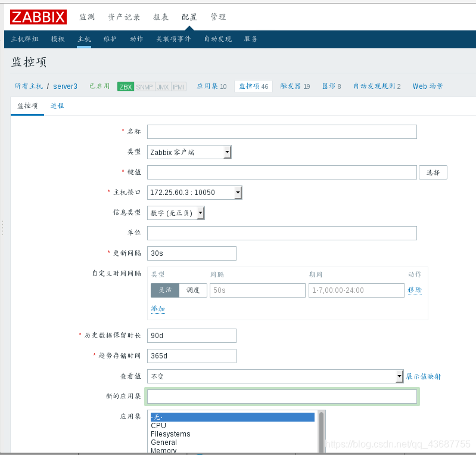Click 更新间隔 field with 30s

(x=192, y=253)
